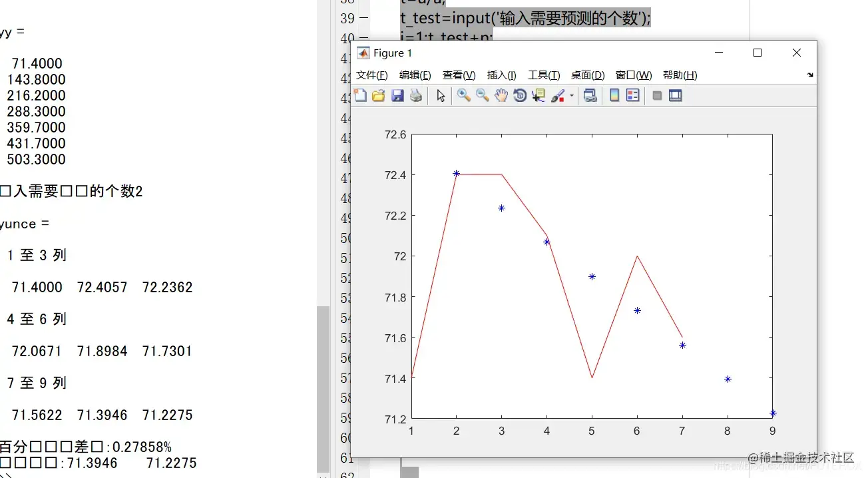Open the 桌面(D) menu
Image resolution: width=868 pixels, height=478 pixels.
click(588, 75)
